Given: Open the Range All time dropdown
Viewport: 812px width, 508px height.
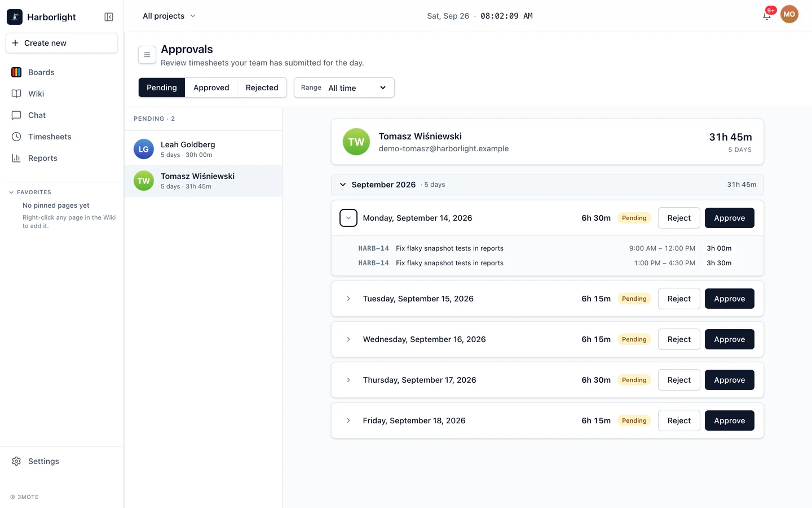Looking at the screenshot, I should click(344, 87).
